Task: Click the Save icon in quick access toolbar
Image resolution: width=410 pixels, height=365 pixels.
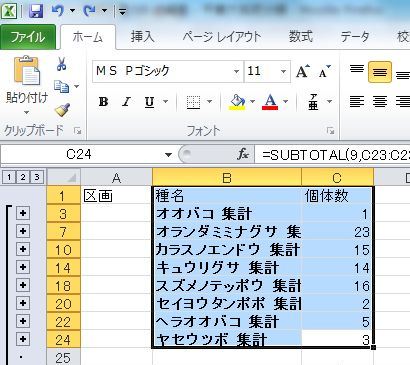Action: 36,11
